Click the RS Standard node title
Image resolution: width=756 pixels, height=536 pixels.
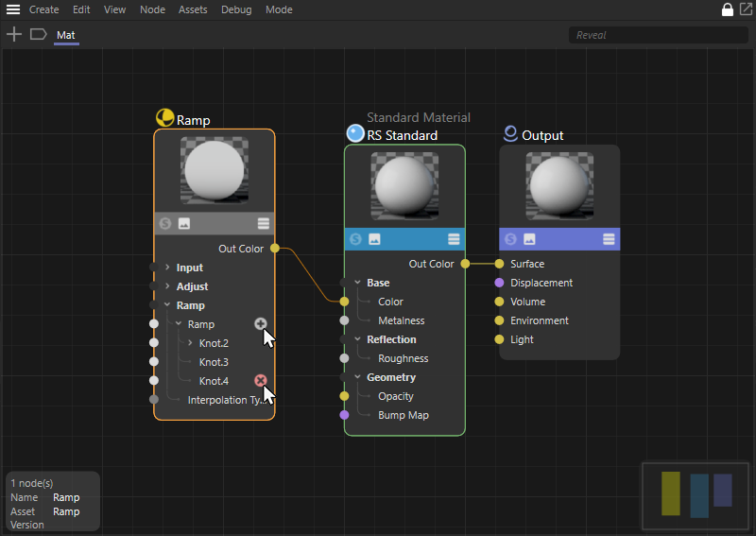click(x=403, y=135)
